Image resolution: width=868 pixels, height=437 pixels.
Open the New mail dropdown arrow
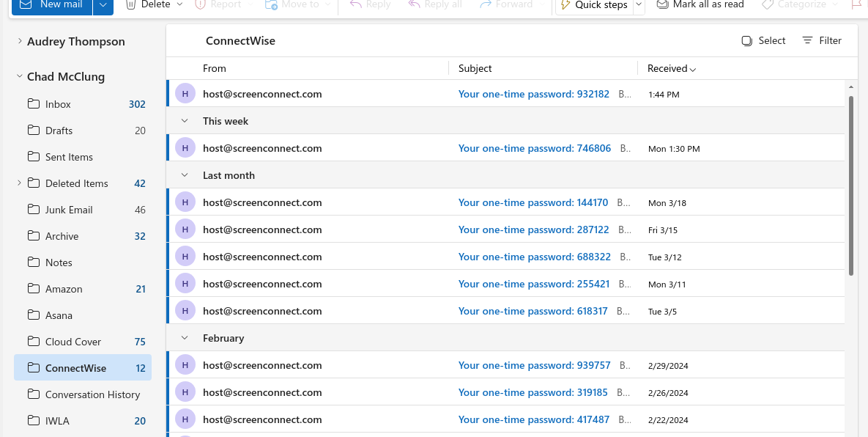tap(103, 6)
